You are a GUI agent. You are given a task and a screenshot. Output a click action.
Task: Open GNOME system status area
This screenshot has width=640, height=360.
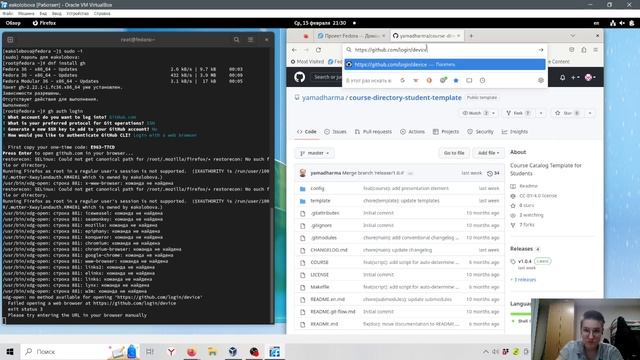622,23
